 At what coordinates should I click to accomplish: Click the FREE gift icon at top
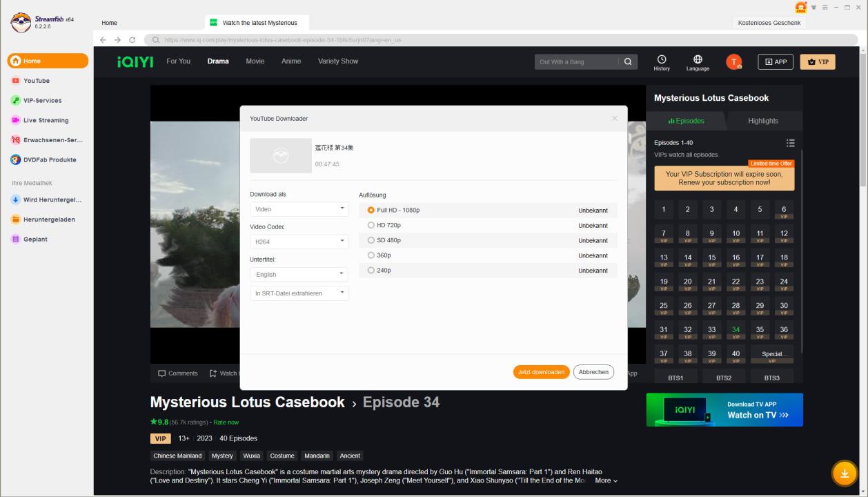point(801,7)
